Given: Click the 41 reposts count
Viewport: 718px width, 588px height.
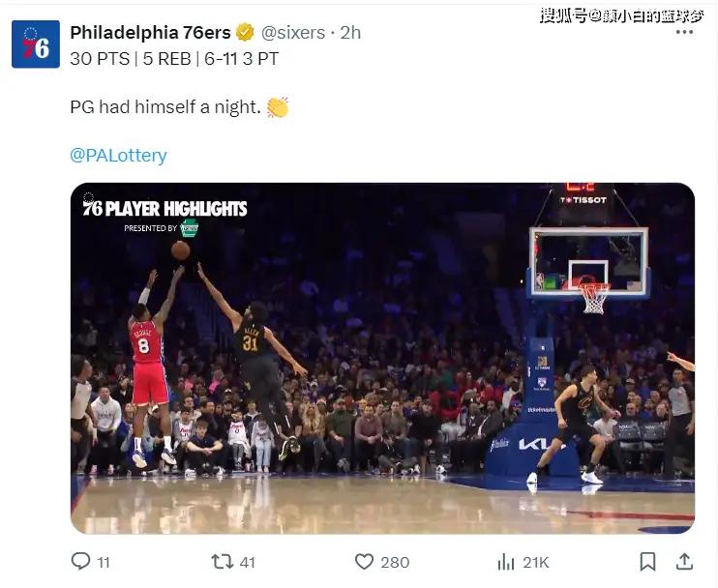Looking at the screenshot, I should 248,563.
